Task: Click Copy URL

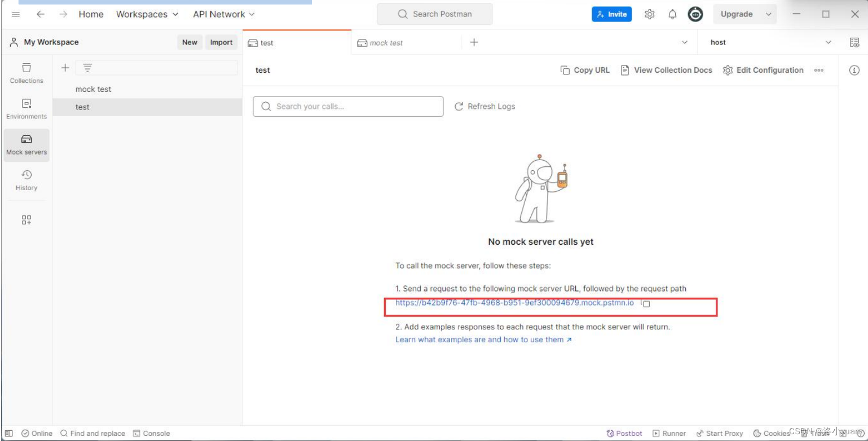Action: 585,70
